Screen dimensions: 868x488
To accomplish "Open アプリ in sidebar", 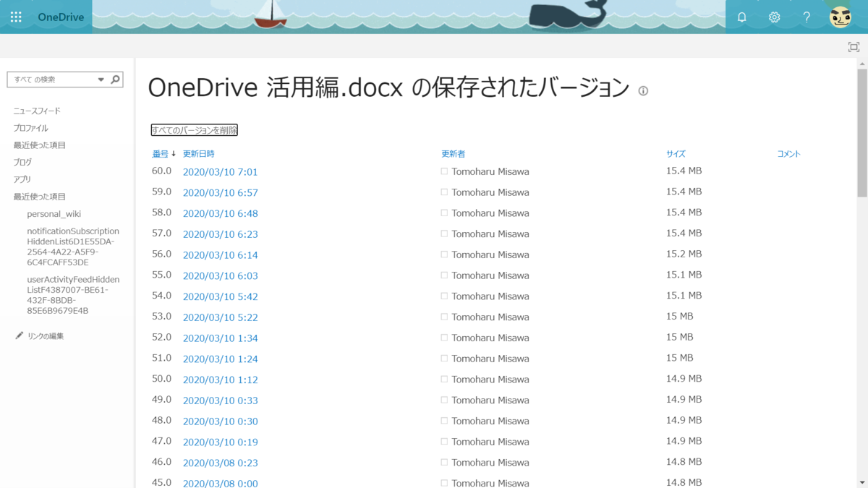I will pyautogui.click(x=22, y=179).
